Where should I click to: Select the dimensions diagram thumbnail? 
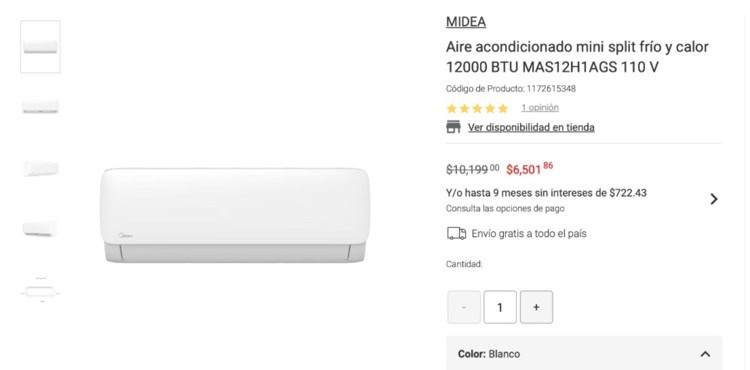click(x=40, y=290)
